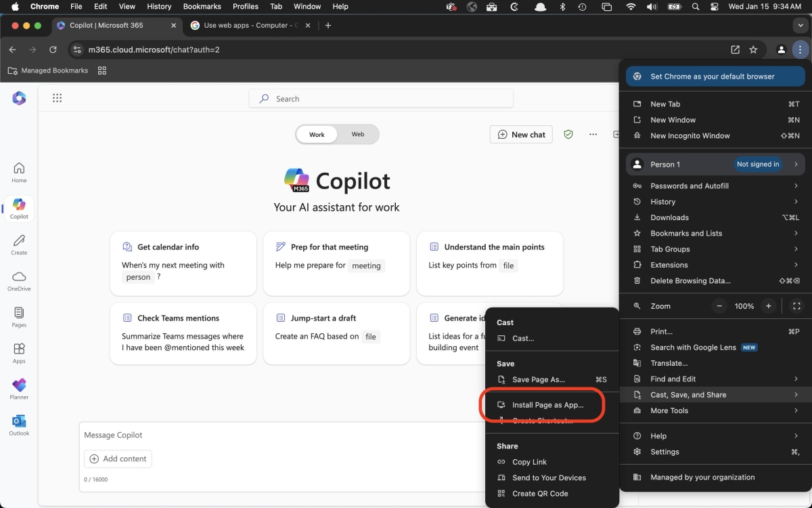Open Apps in the sidebar
The height and width of the screenshot is (508, 812).
click(19, 352)
